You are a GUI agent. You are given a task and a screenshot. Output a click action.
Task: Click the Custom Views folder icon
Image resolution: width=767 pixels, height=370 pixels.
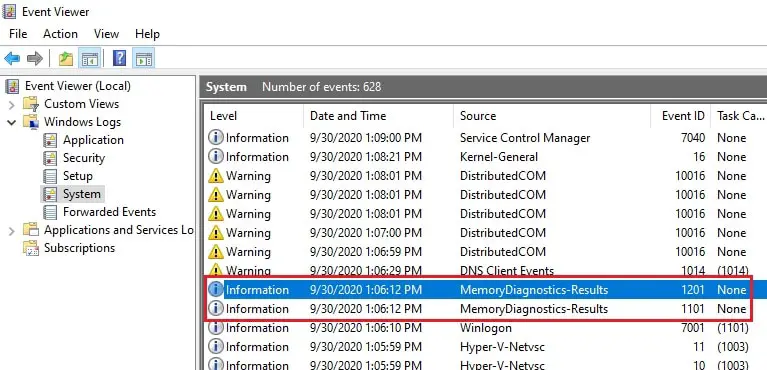(x=30, y=104)
